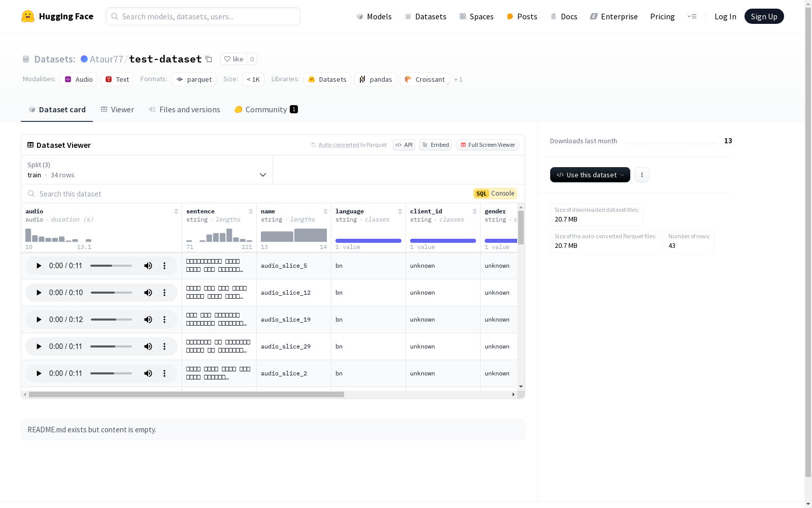Open Docs in the top navigation
This screenshot has height=508, width=812.
point(564,16)
